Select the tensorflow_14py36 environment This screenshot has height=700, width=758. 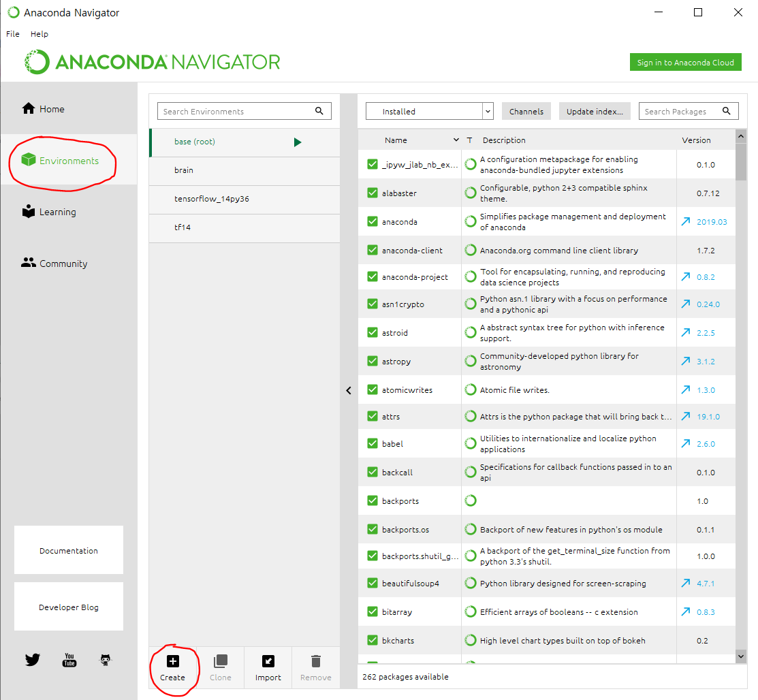pyautogui.click(x=244, y=199)
